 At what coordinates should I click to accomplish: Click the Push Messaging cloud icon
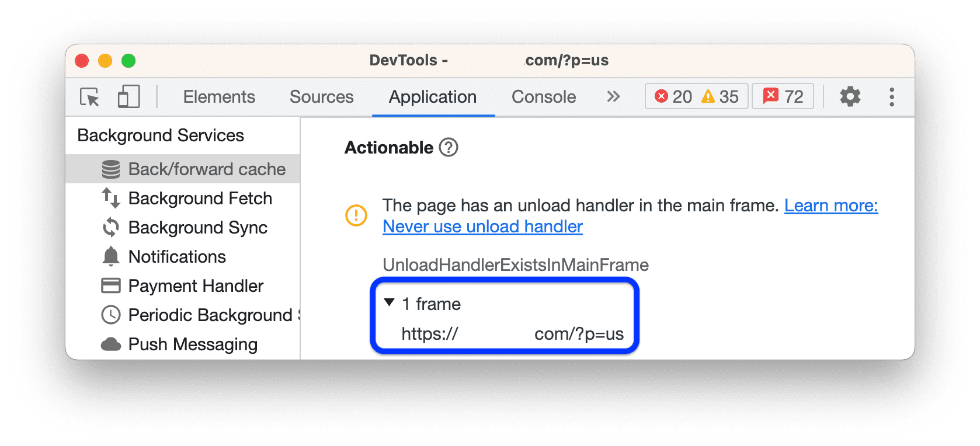112,344
